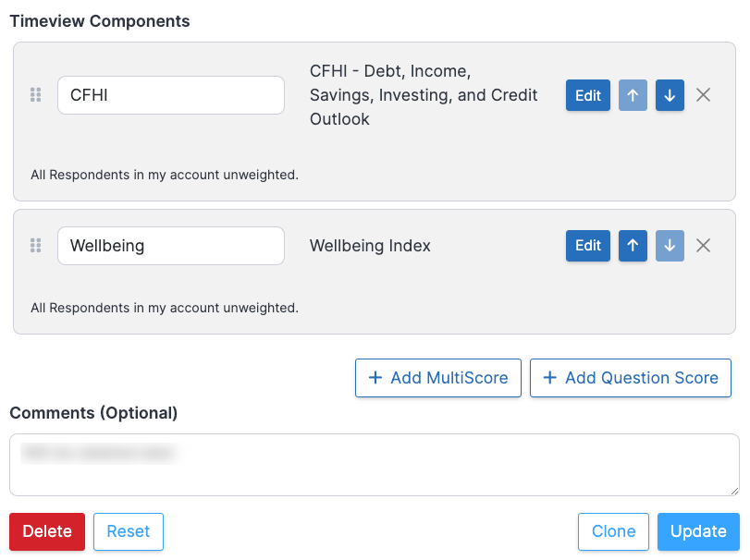750x560 pixels.
Task: Clone this timeview
Action: point(613,531)
